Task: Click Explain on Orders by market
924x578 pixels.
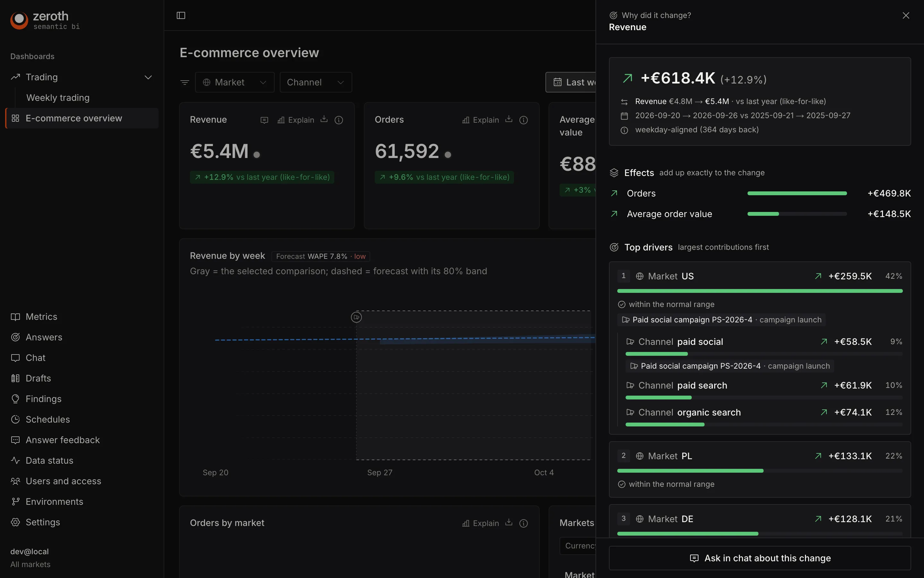Action: [480, 523]
